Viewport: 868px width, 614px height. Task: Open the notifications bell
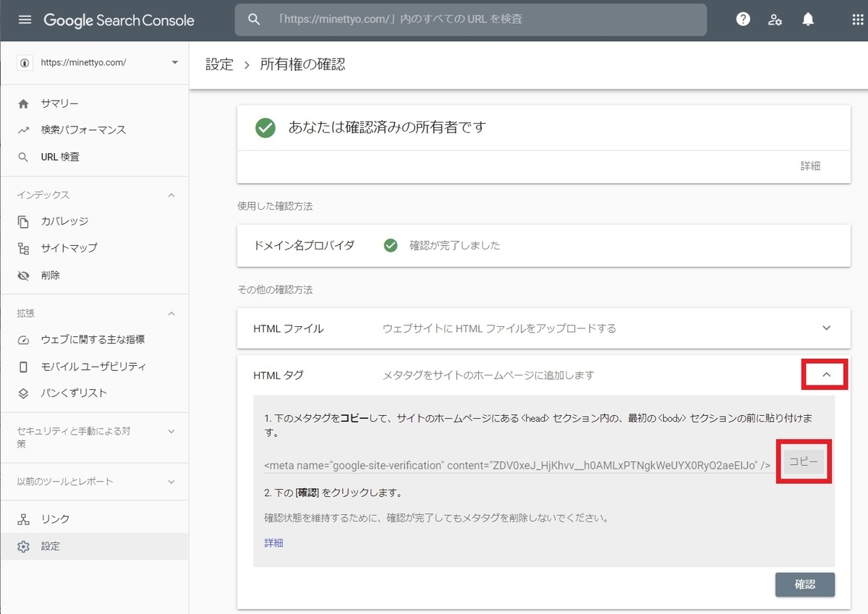click(x=808, y=20)
